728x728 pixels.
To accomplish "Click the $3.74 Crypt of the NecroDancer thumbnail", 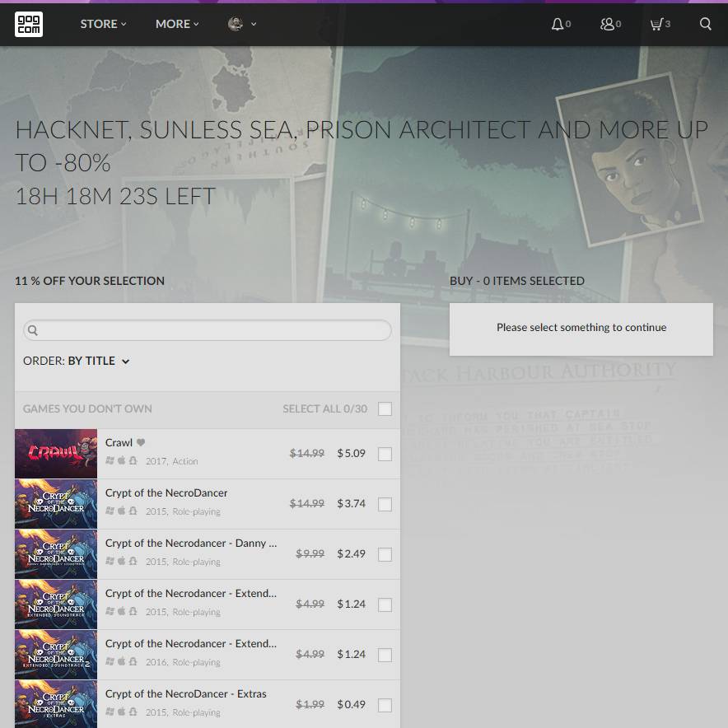I will [56, 504].
